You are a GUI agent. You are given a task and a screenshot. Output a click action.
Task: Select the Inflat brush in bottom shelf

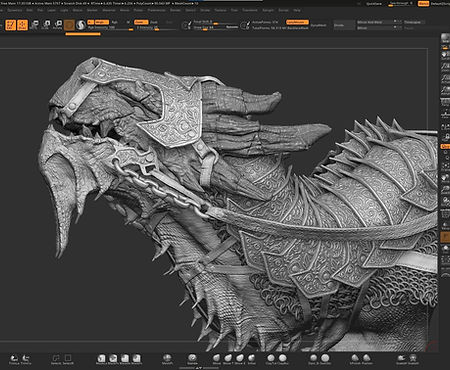(252, 359)
